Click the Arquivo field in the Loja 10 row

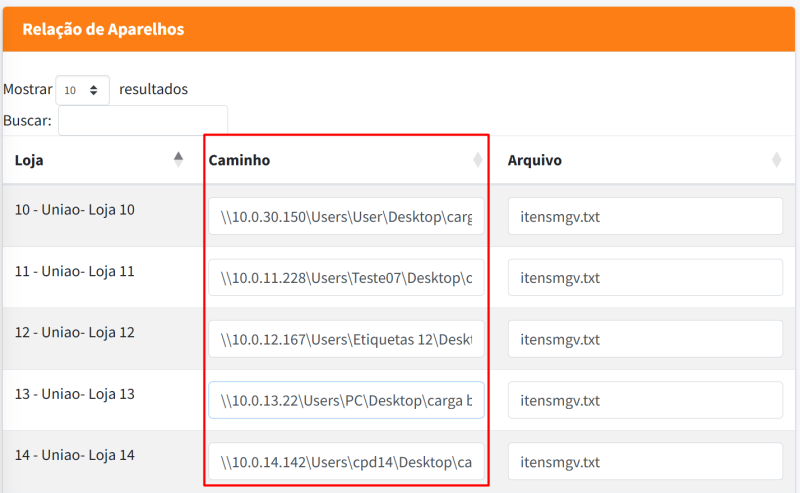645,216
